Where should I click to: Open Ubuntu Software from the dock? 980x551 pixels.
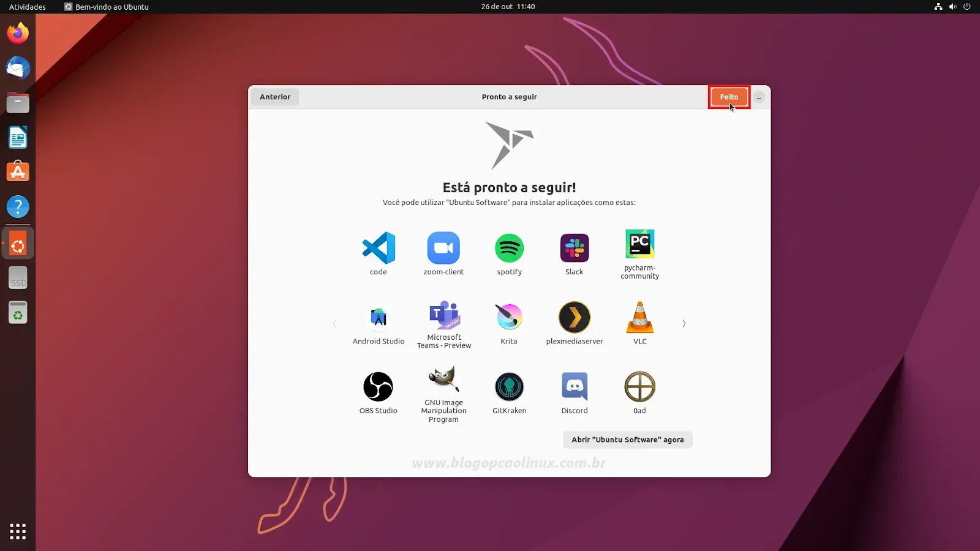(18, 172)
